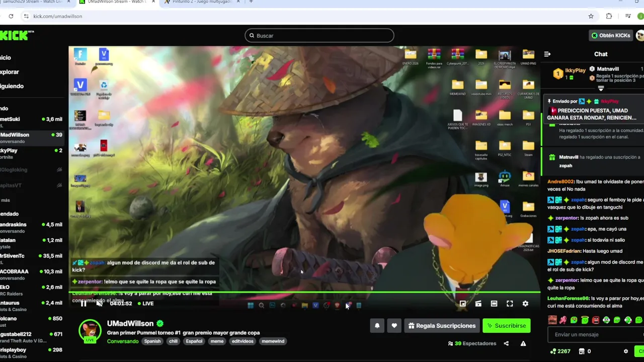The width and height of the screenshot is (644, 362).
Task: Jump to LIVE in the player
Action: [x=145, y=303]
